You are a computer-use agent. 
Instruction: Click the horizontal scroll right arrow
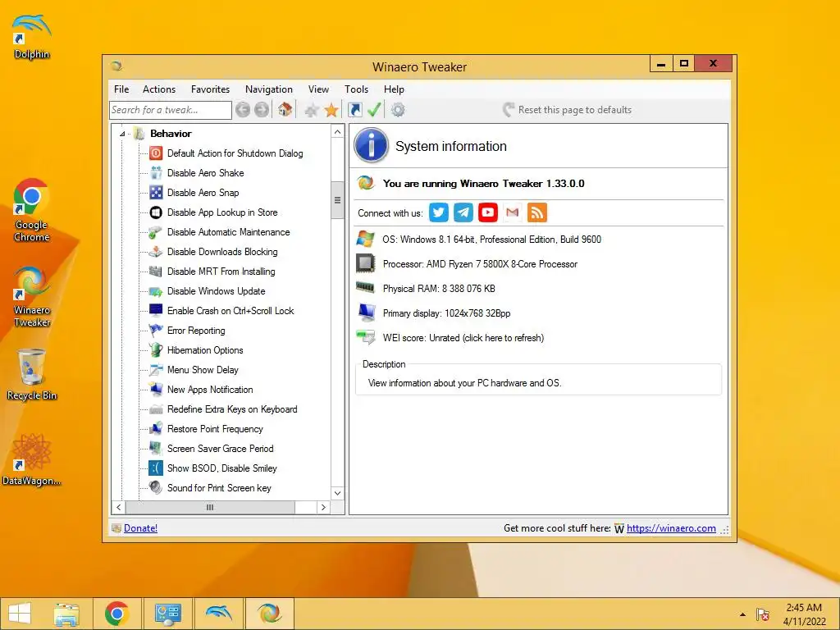coord(323,507)
